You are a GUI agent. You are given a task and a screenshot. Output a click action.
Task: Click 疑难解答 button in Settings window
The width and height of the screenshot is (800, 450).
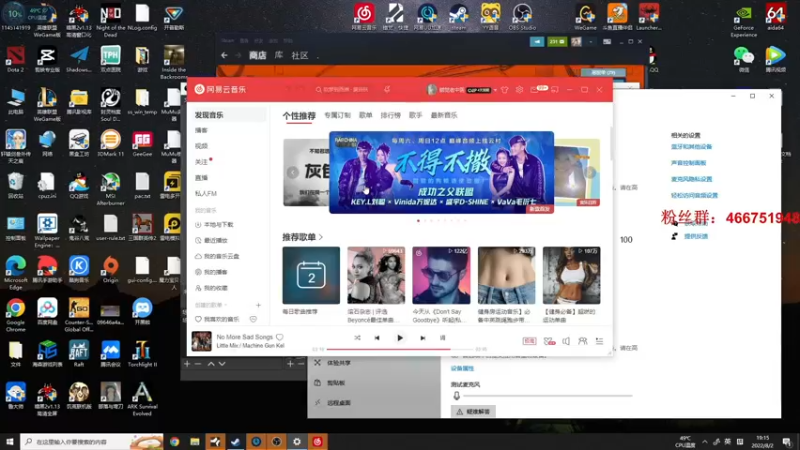pos(473,411)
